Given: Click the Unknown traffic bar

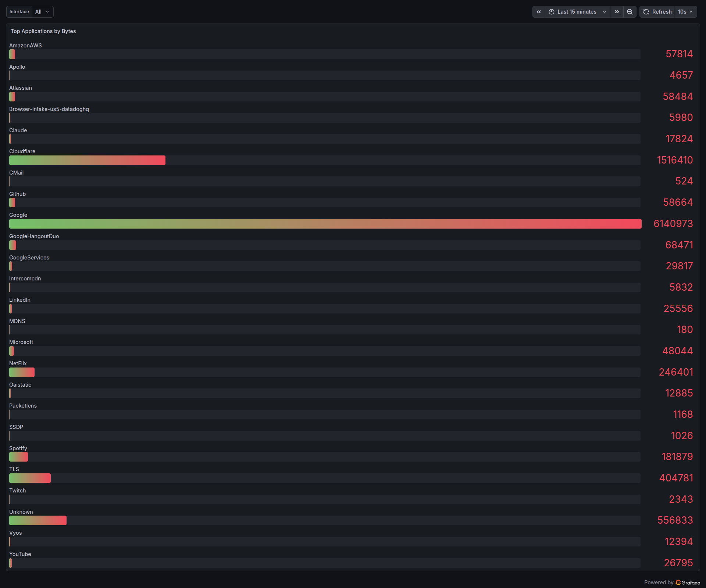Looking at the screenshot, I should (38, 520).
